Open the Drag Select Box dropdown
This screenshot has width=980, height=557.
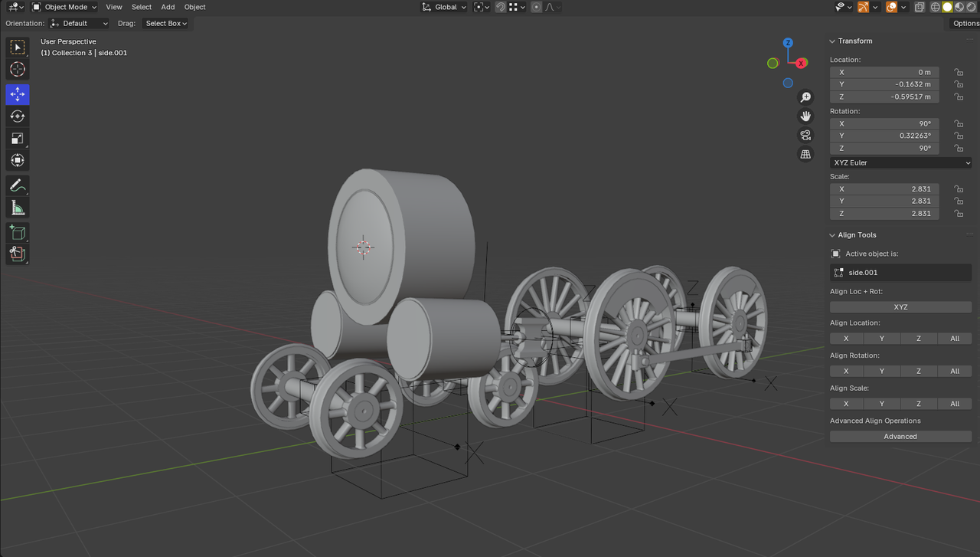click(166, 23)
